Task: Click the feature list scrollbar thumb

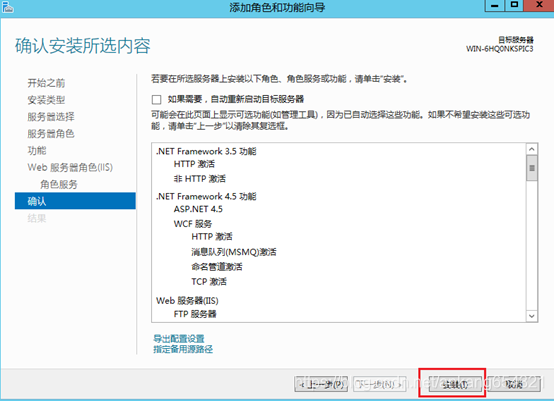Action: tap(531, 168)
